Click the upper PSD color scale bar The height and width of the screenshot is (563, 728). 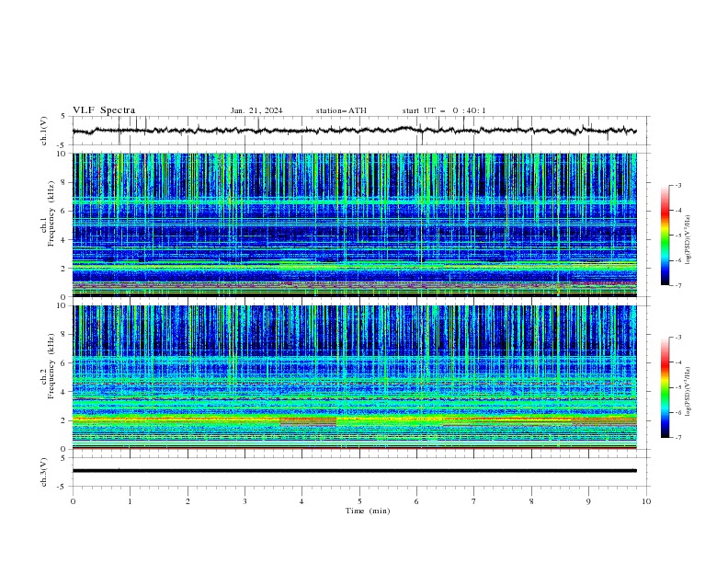(x=665, y=236)
